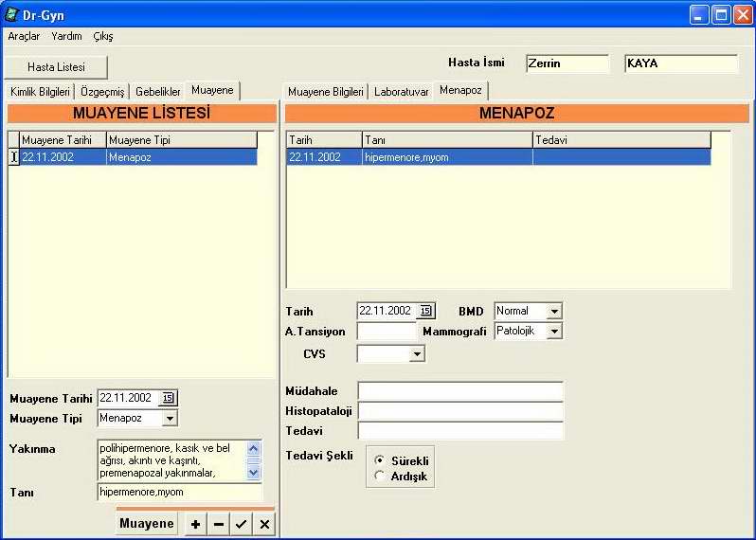Expand the BMD dropdown

coord(554,311)
